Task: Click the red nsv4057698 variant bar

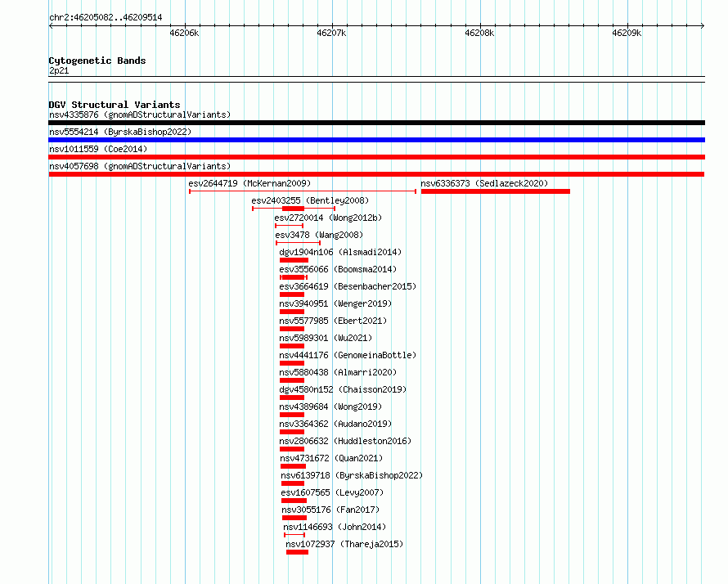Action: coord(376,174)
